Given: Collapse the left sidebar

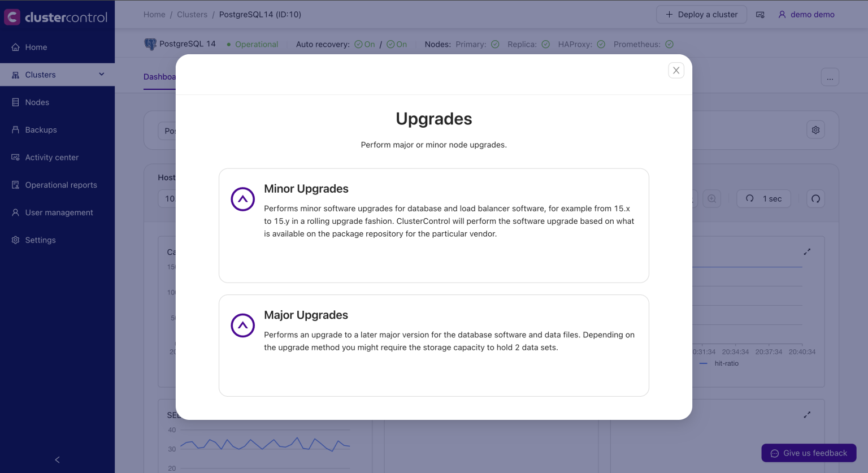Looking at the screenshot, I should (x=57, y=460).
